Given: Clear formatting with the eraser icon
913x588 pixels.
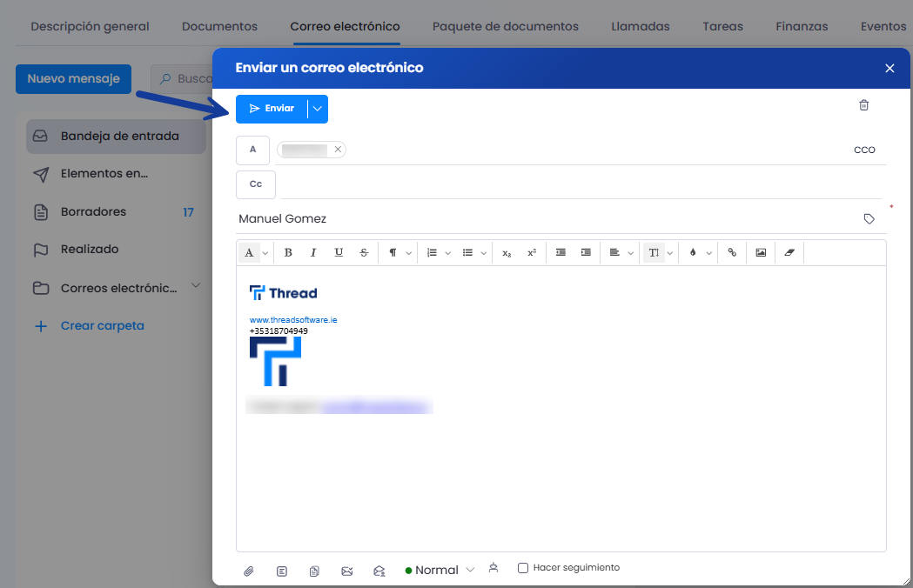Looking at the screenshot, I should 789,252.
